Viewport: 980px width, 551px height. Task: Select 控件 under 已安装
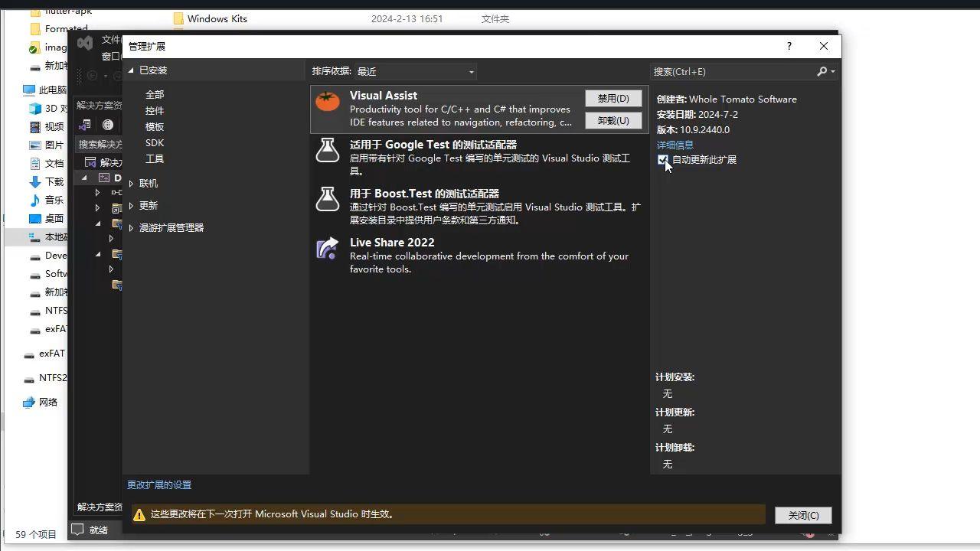(155, 110)
